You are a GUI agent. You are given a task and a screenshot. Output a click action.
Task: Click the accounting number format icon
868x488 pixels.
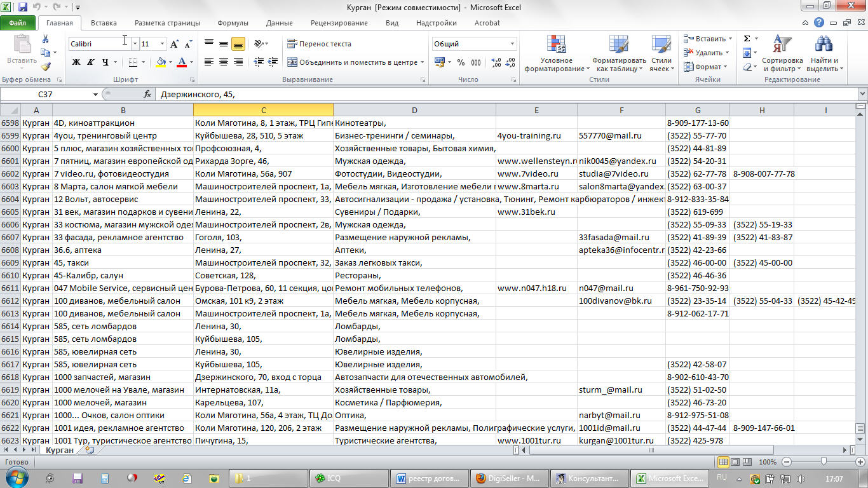point(438,62)
